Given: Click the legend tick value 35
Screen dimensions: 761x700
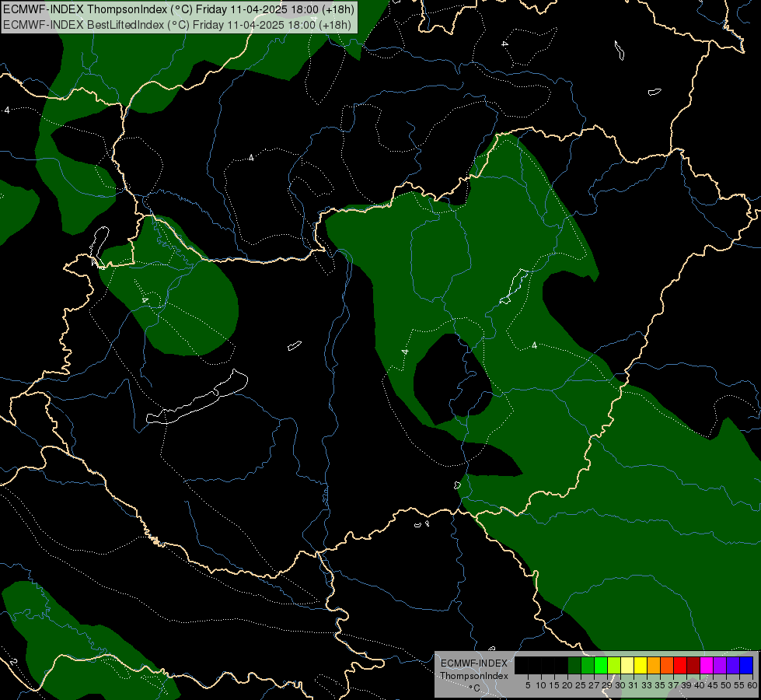Looking at the screenshot, I should pyautogui.click(x=660, y=685).
